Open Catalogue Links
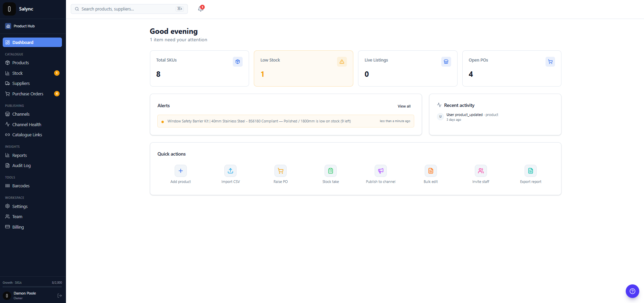Image resolution: width=644 pixels, height=303 pixels. click(32, 135)
